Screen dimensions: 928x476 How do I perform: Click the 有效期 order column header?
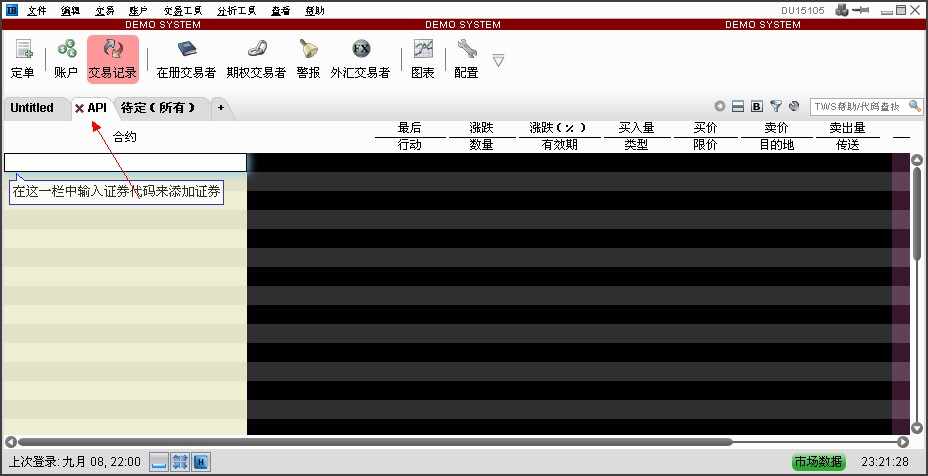(x=560, y=145)
